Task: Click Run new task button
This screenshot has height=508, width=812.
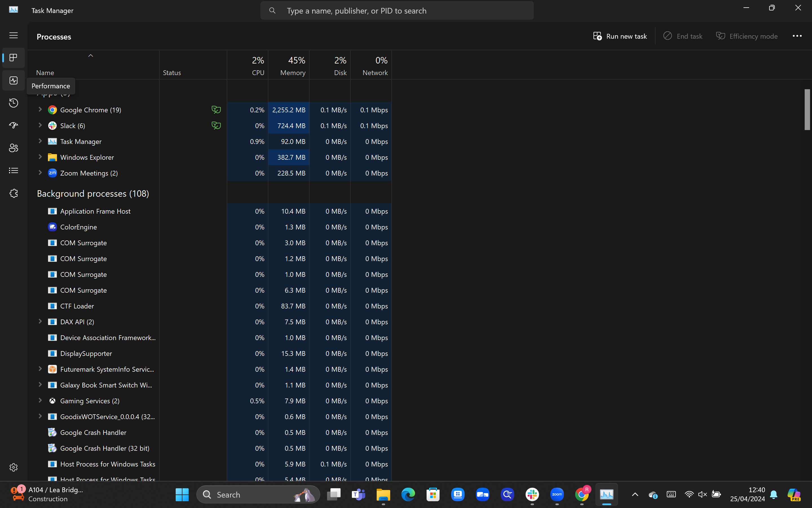Action: 620,36
